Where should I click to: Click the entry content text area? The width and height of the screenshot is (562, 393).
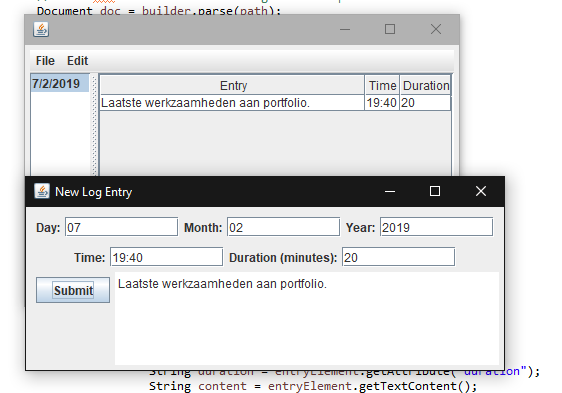coord(307,318)
